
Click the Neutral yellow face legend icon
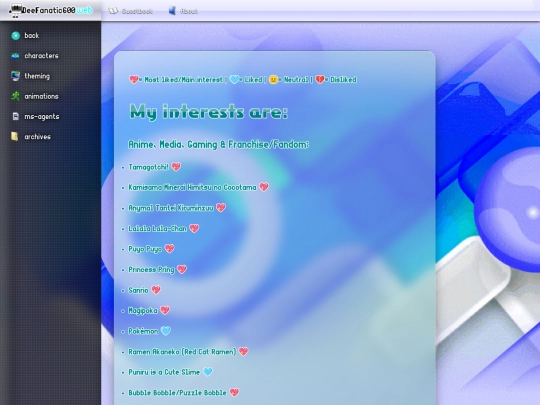pyautogui.click(x=273, y=80)
